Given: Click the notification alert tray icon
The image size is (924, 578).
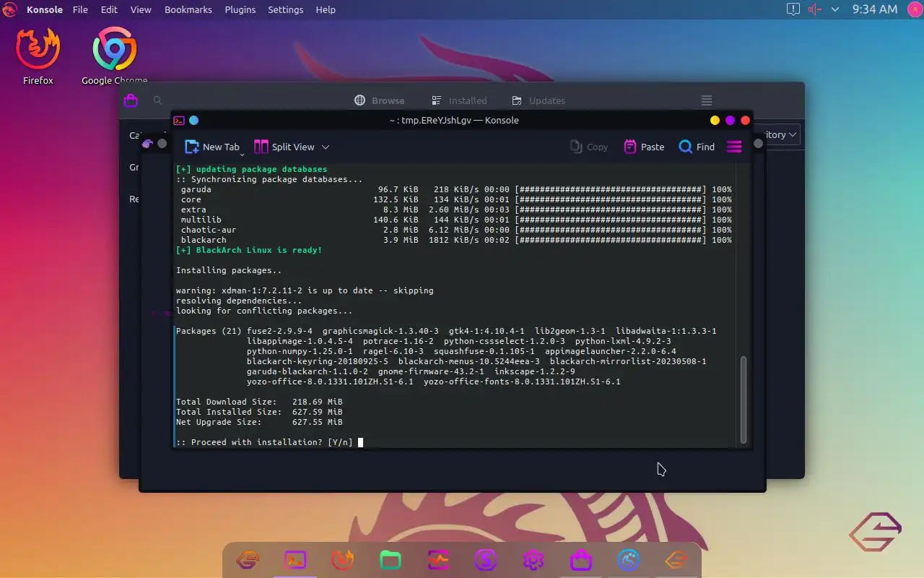Looking at the screenshot, I should pyautogui.click(x=793, y=9).
